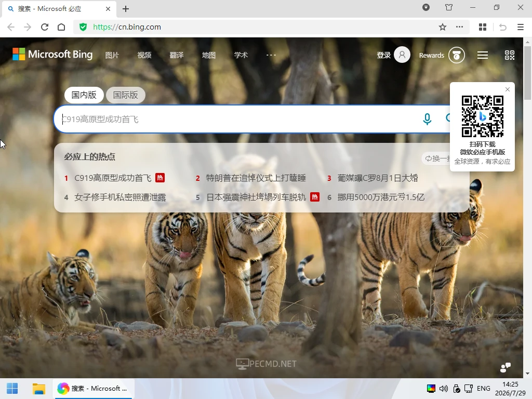532x399 pixels.
Task: Click the scrollbar down arrow
Action: (527, 374)
